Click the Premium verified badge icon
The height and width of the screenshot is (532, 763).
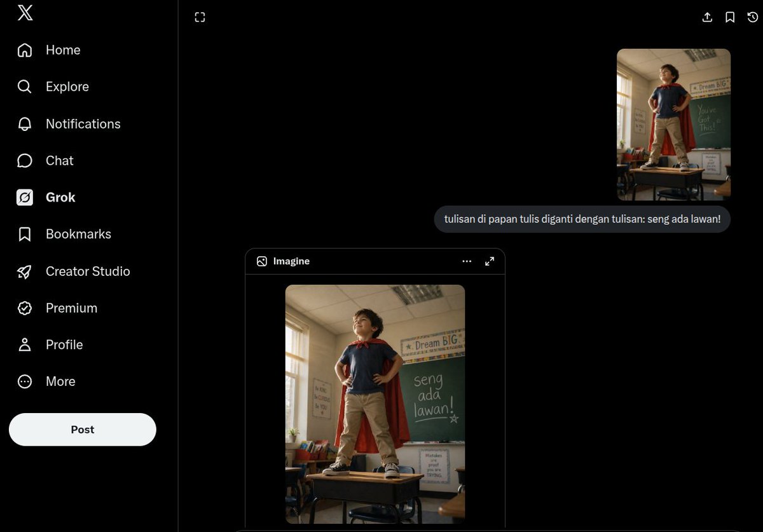[25, 308]
